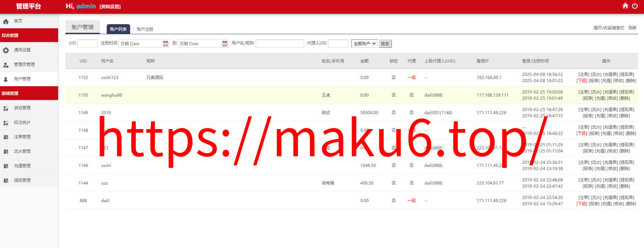Click IP 223.104.91.77 cell
The height and width of the screenshot is (248, 644).
pos(490,183)
